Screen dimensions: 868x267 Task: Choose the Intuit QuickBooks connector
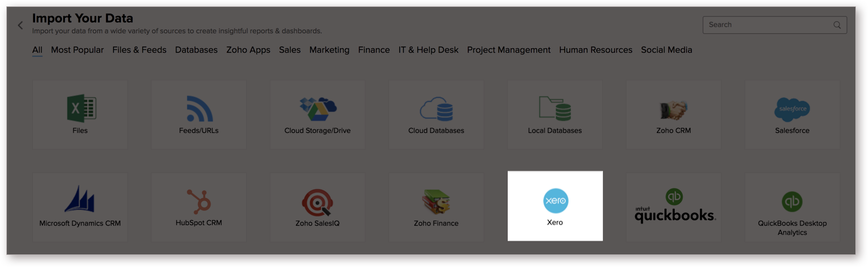click(x=674, y=206)
